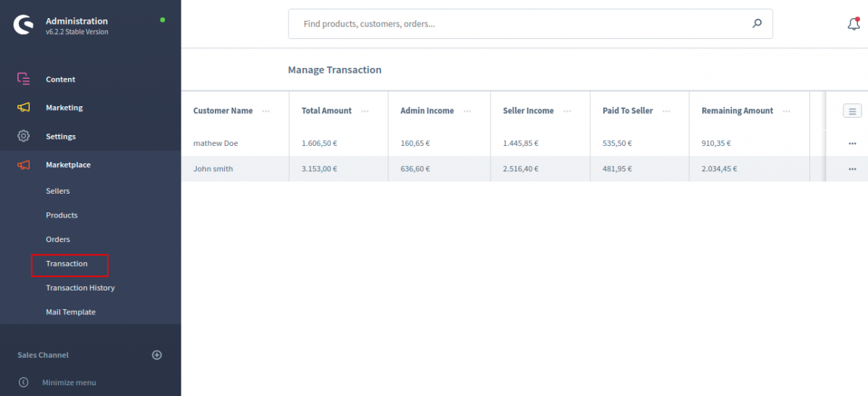The height and width of the screenshot is (396, 868).
Task: Click remaining amount 910,35 €
Action: [716, 143]
